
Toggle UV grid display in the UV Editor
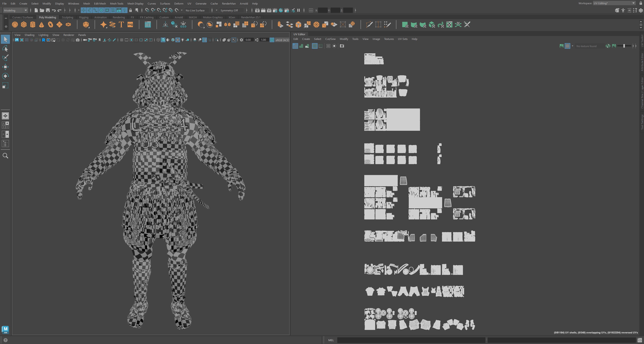328,46
